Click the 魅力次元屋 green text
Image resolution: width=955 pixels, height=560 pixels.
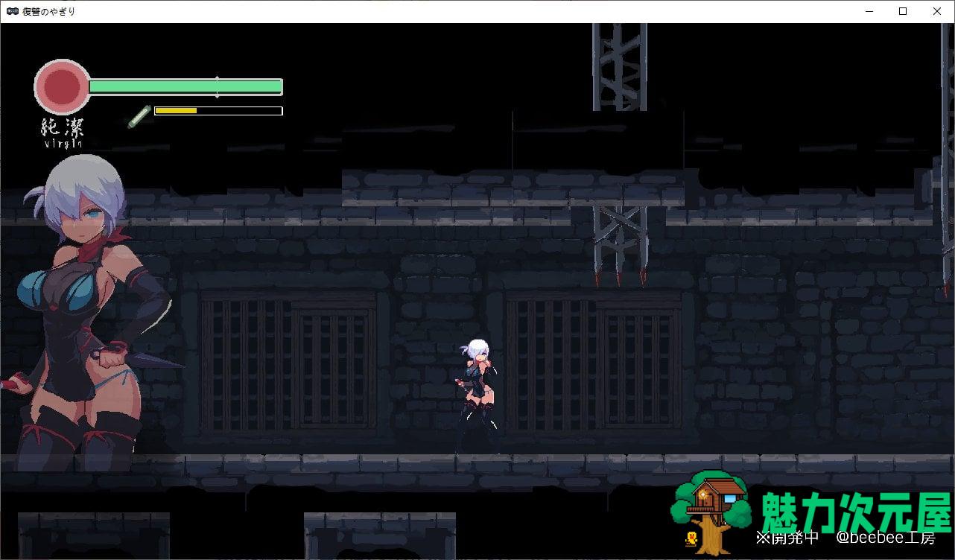[856, 512]
